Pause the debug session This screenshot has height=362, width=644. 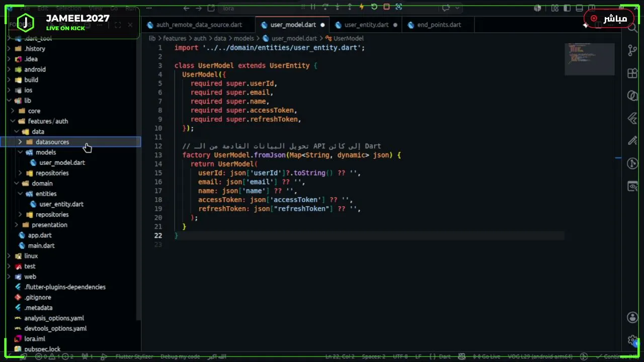point(313,7)
